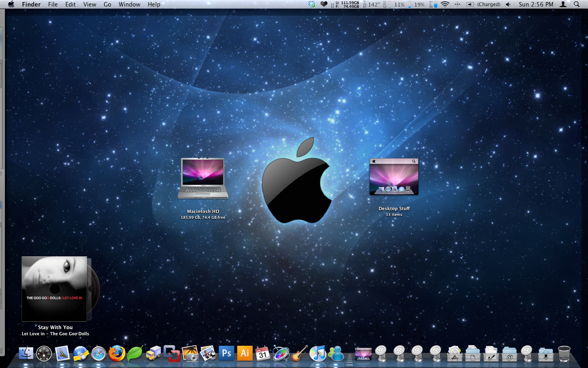Click the Macintosh HD label text

click(x=203, y=211)
